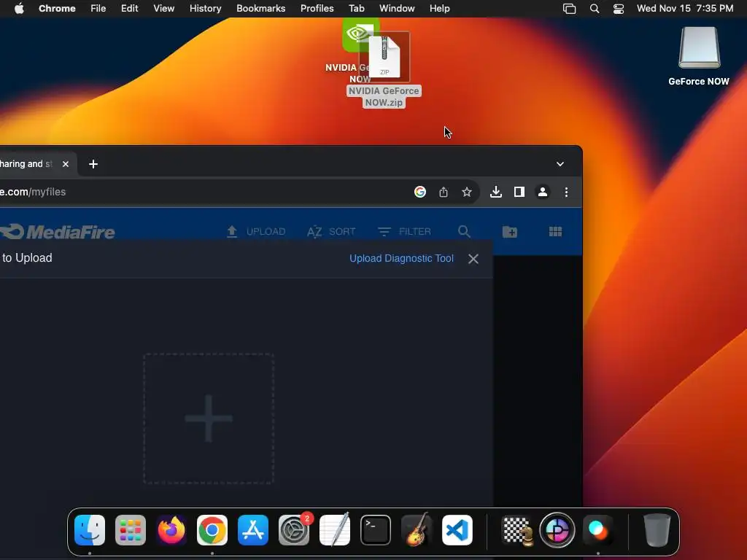Open the Apple menu
747x560 pixels.
19,8
